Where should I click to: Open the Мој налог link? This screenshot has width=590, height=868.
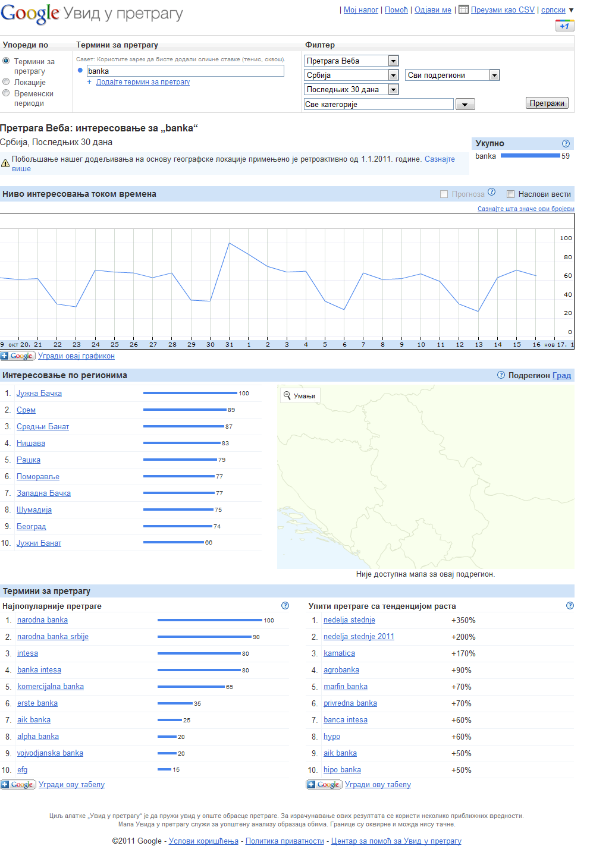click(361, 10)
